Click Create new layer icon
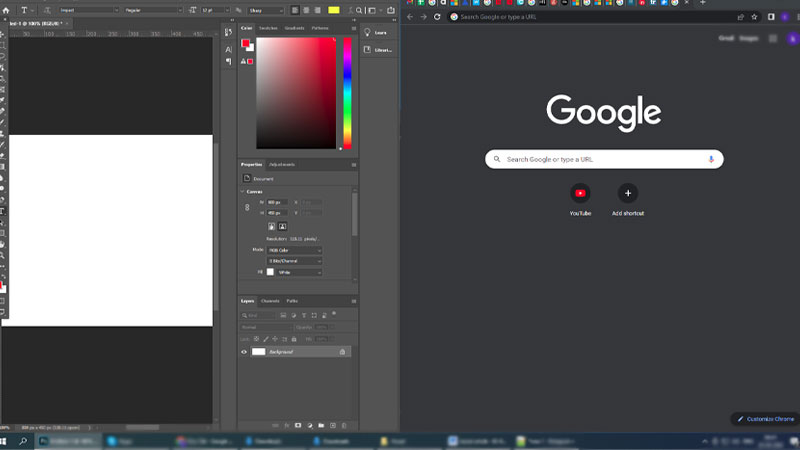Image resolution: width=800 pixels, height=450 pixels. 333,426
